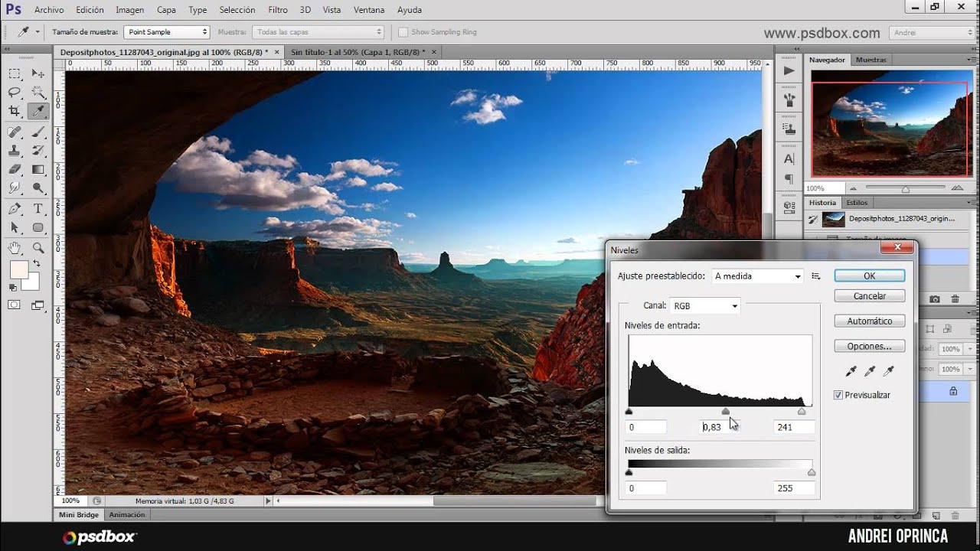
Task: Click the Navigator zoom slider
Action: pos(905,189)
